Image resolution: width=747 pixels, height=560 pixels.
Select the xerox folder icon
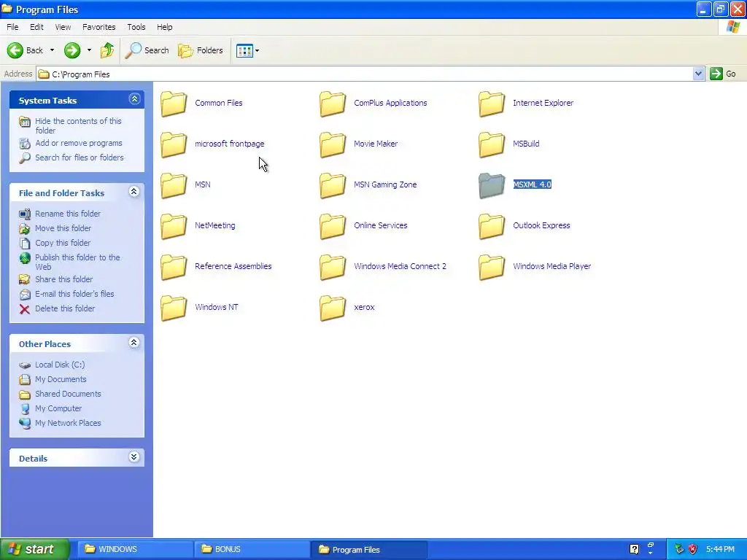333,308
